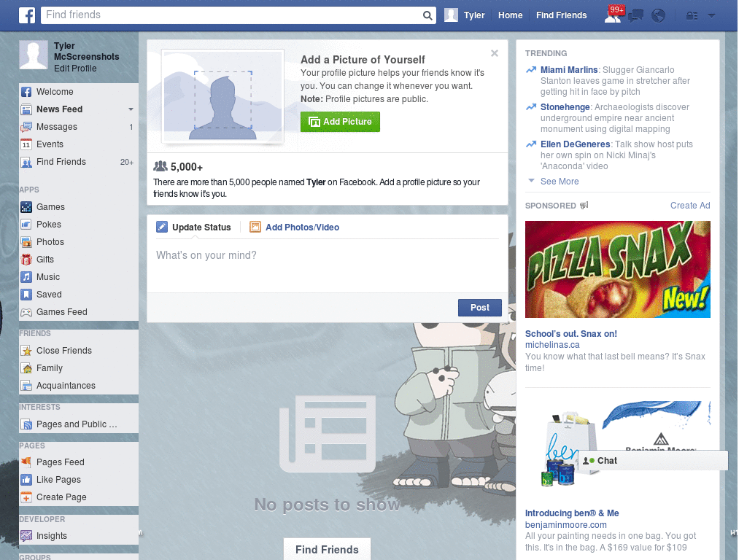Click the Create Ad link
This screenshot has width=747, height=560.
[x=690, y=205]
